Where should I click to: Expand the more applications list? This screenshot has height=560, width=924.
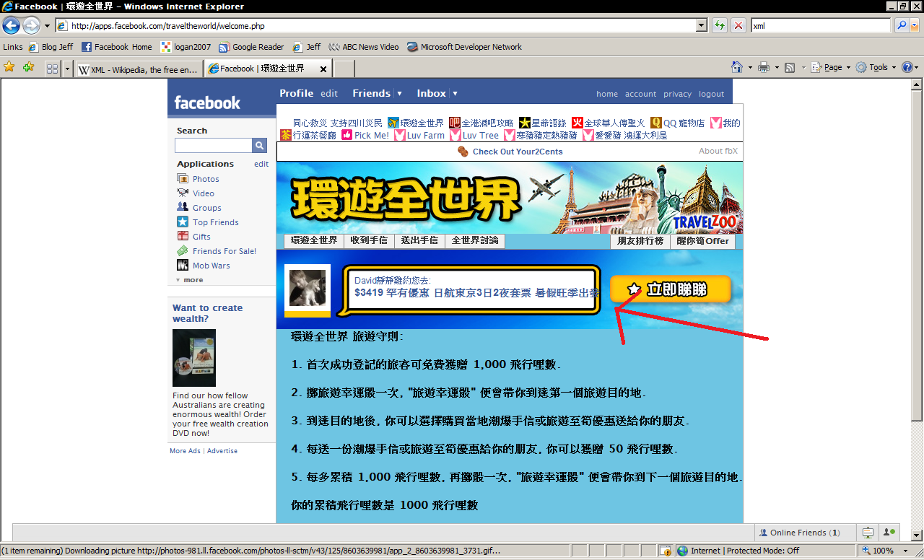tap(190, 280)
